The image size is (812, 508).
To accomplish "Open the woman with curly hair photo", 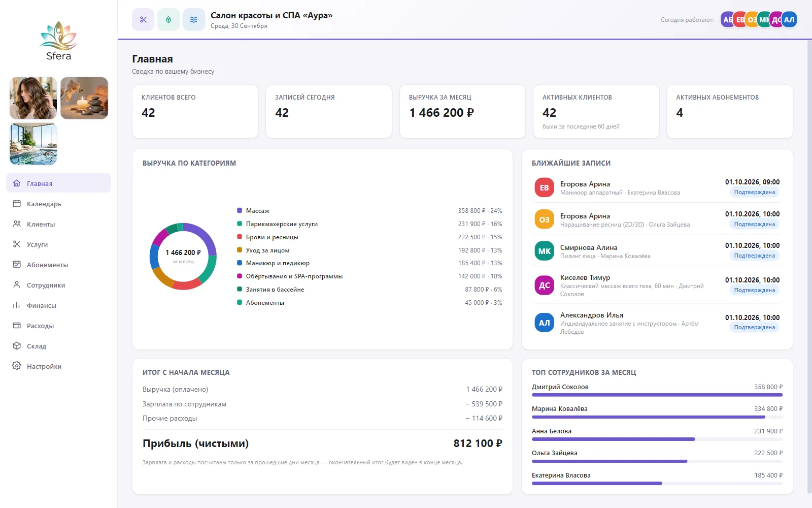I will tap(33, 98).
